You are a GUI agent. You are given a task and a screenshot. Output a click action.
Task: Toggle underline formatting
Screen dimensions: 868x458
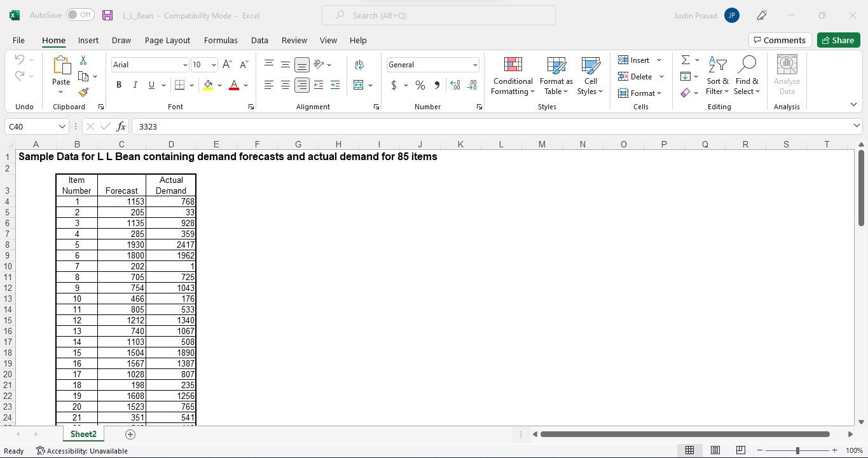pyautogui.click(x=151, y=84)
